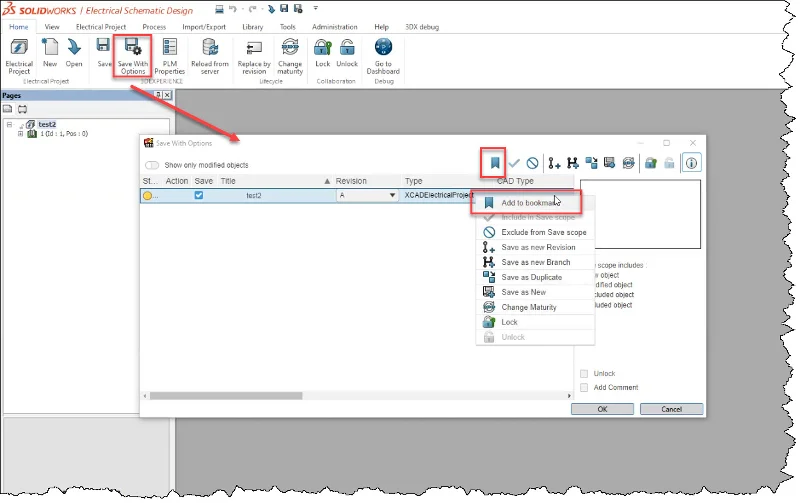Click the bookmark icon in dialog toolbar
The height and width of the screenshot is (503, 800).
point(494,161)
